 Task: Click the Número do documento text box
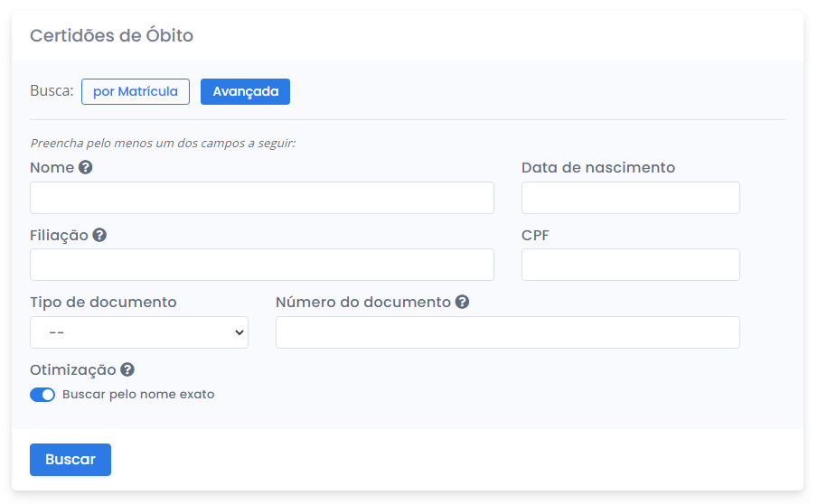pyautogui.click(x=508, y=332)
